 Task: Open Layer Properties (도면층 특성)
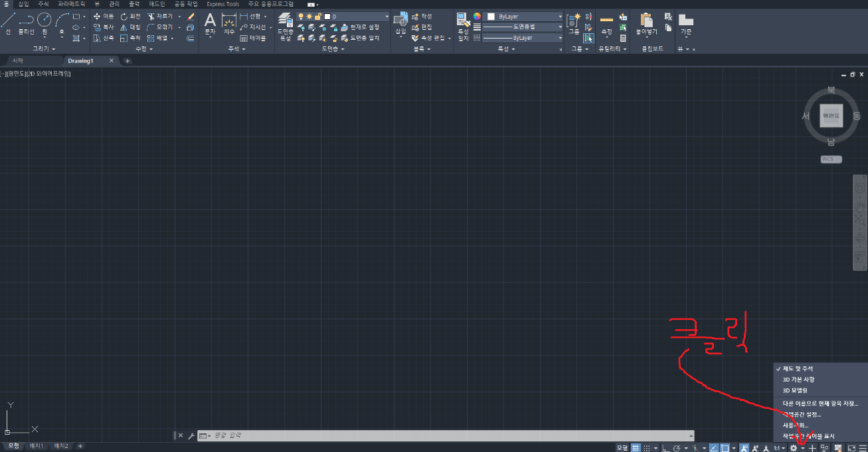pos(285,27)
